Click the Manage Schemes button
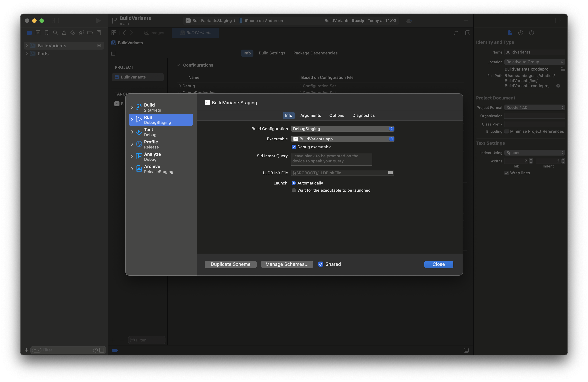 coord(287,264)
